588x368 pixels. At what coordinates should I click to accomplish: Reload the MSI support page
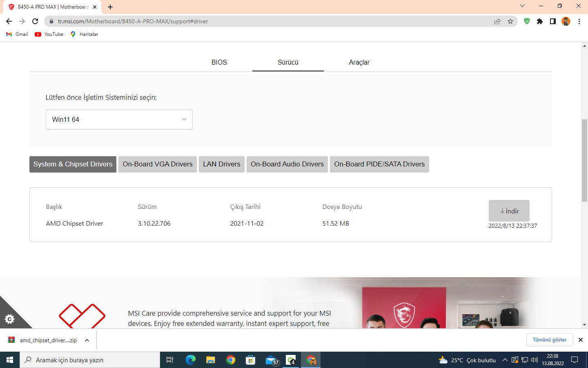[35, 21]
